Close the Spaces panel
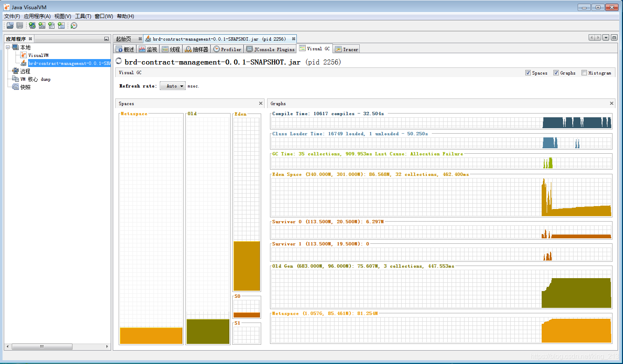Viewport: 623px width, 364px height. click(261, 103)
